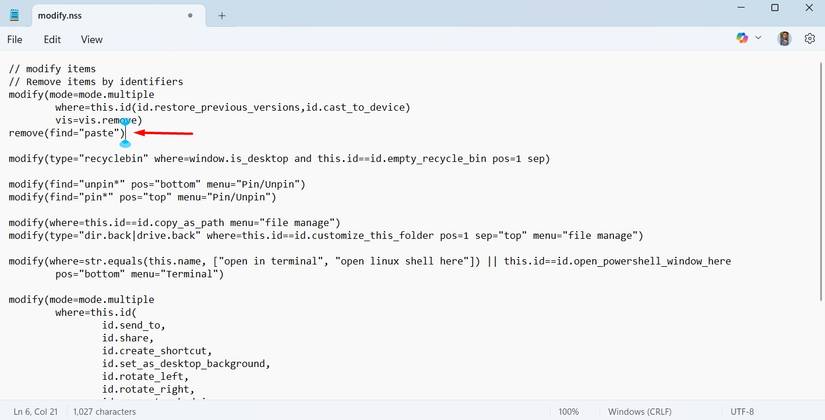
Task: Click the modify(find="unpin*" line
Action: coord(157,184)
